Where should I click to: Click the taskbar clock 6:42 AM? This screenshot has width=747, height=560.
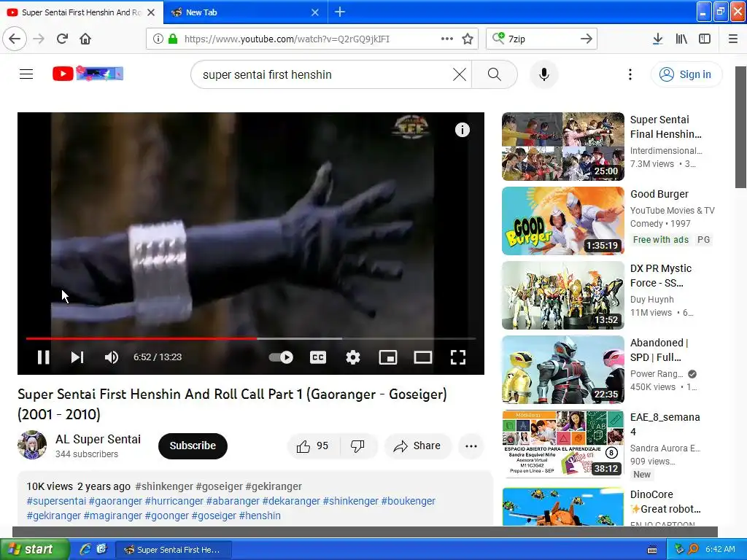point(720,549)
